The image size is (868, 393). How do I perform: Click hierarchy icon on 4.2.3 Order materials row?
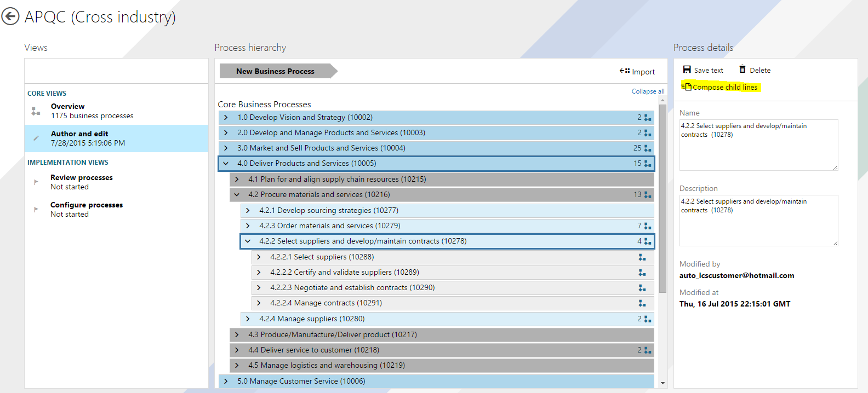pos(648,226)
